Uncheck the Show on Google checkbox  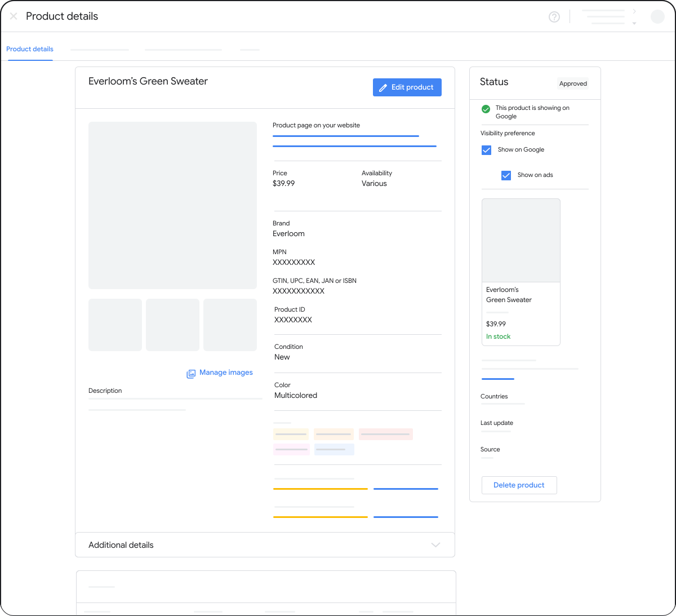(487, 150)
